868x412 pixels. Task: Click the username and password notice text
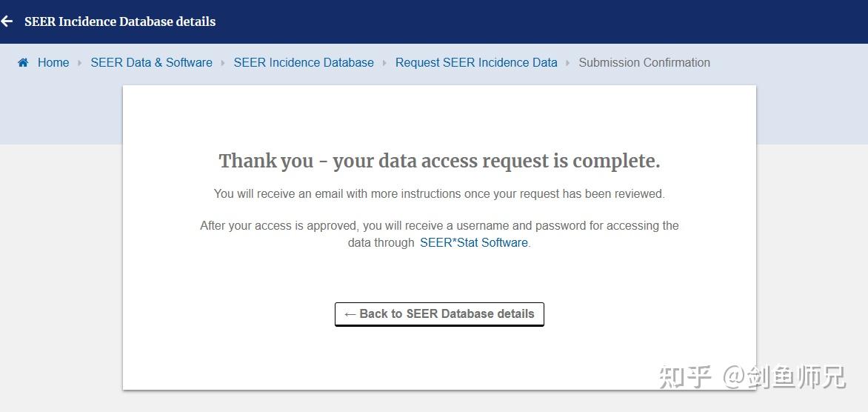[439, 226]
